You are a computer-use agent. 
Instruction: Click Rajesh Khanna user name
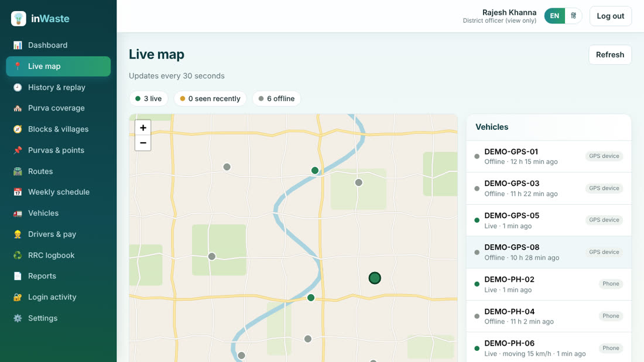(x=509, y=12)
